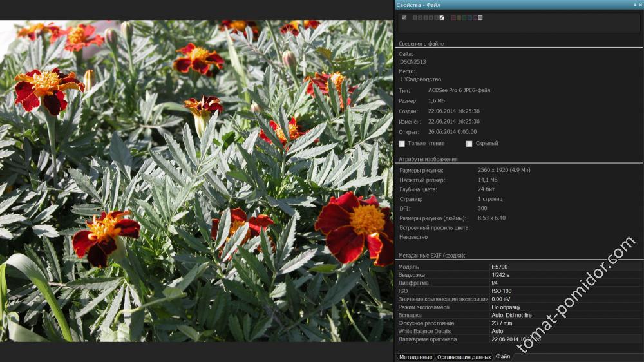Apply the green color label
Viewport: 644px width, 362px height.
[464, 17]
